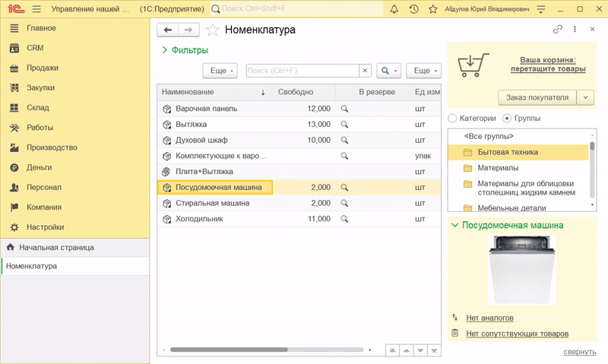The image size is (608, 364).
Task: Click the Нет аналогов link
Action: 489,318
